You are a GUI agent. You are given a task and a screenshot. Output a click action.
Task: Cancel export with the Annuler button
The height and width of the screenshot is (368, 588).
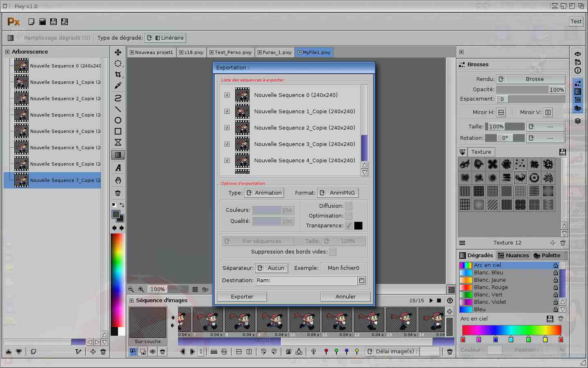click(345, 297)
